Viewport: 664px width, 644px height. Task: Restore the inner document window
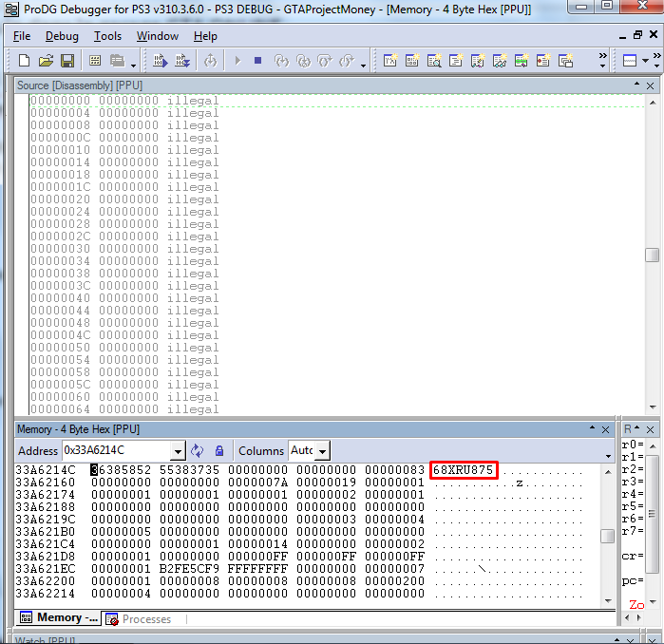637,35
